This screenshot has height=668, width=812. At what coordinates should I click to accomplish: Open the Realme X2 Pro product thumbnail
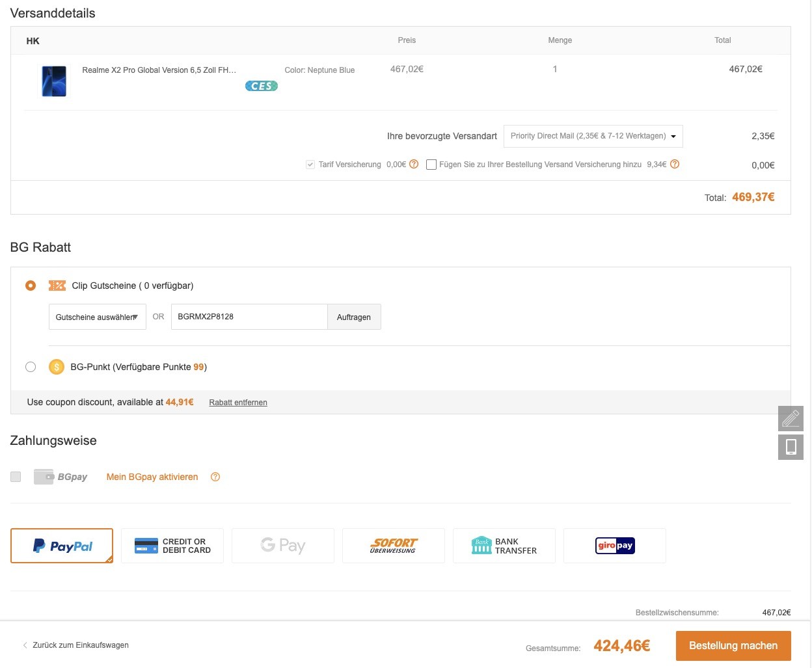(54, 81)
